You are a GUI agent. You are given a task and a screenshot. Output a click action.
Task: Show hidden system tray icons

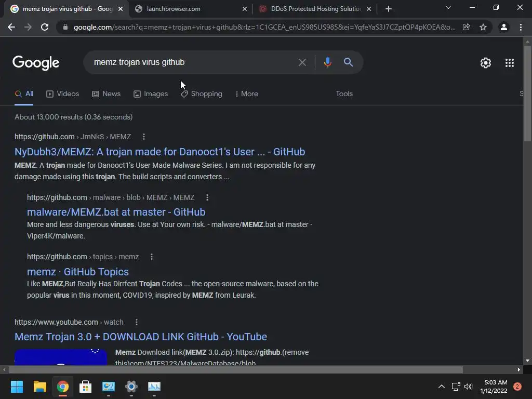tap(442, 387)
